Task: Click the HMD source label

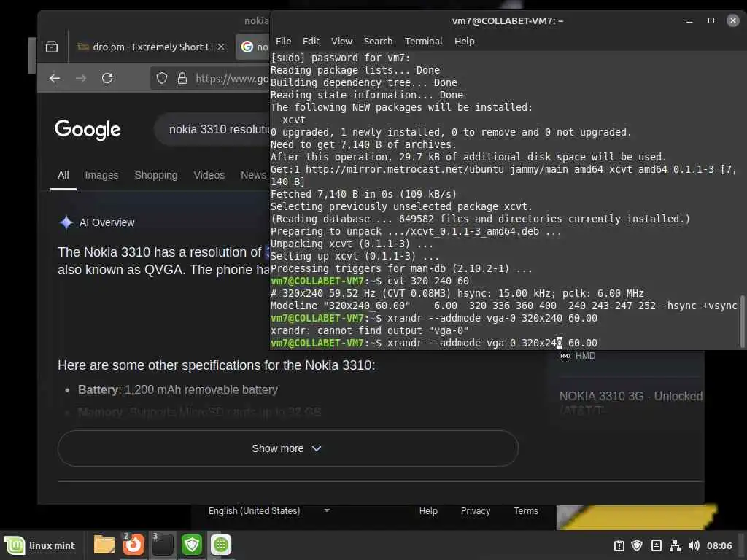Action: click(x=585, y=356)
